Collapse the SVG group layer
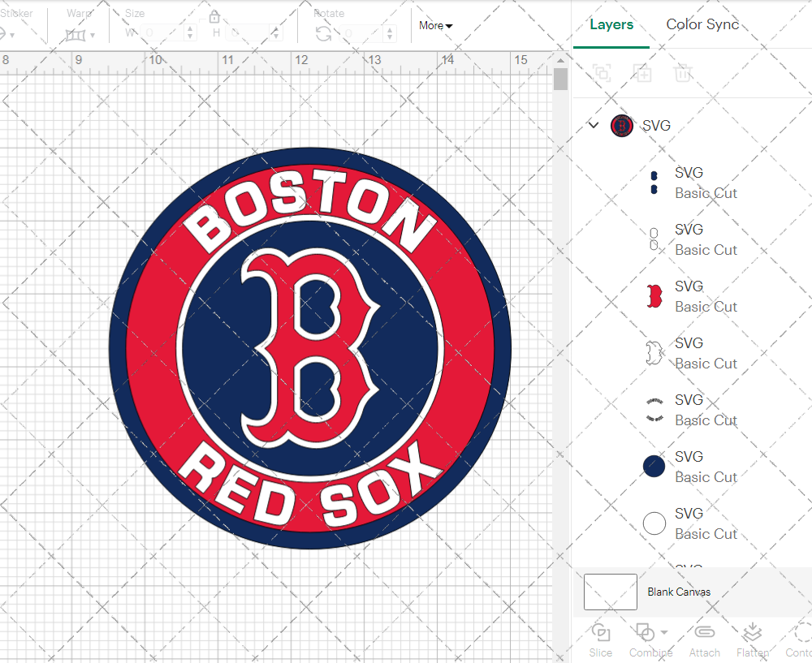 coord(594,125)
